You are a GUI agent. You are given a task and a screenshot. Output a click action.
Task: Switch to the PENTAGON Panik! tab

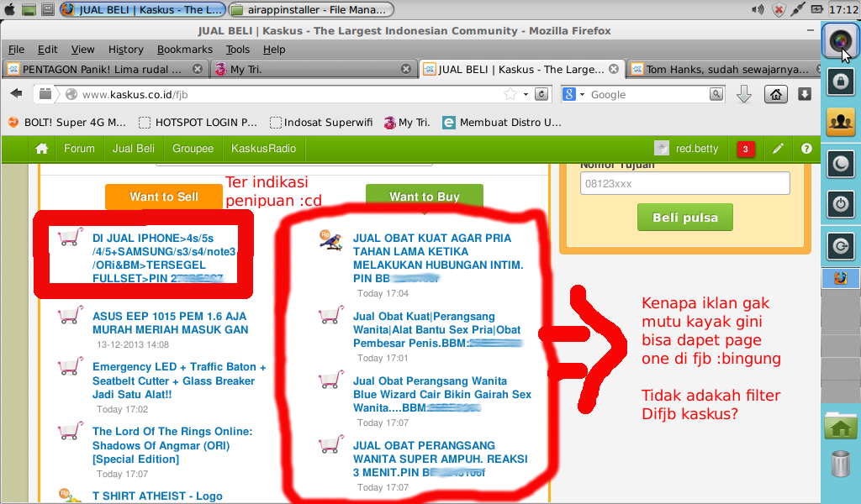tap(104, 69)
